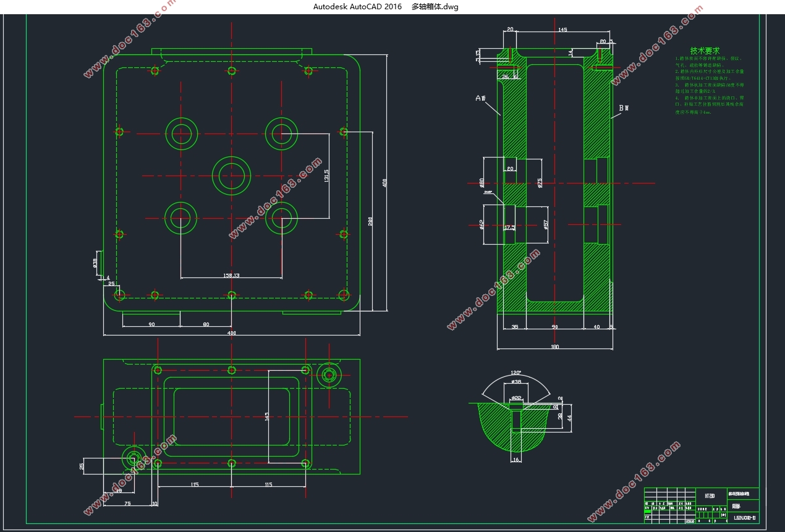Select the 145 dimension above section view

point(562,30)
